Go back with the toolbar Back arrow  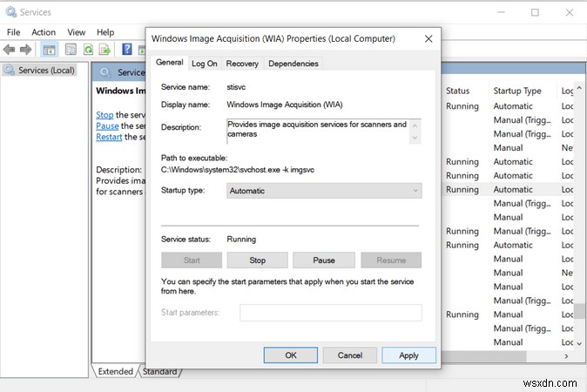coord(9,50)
